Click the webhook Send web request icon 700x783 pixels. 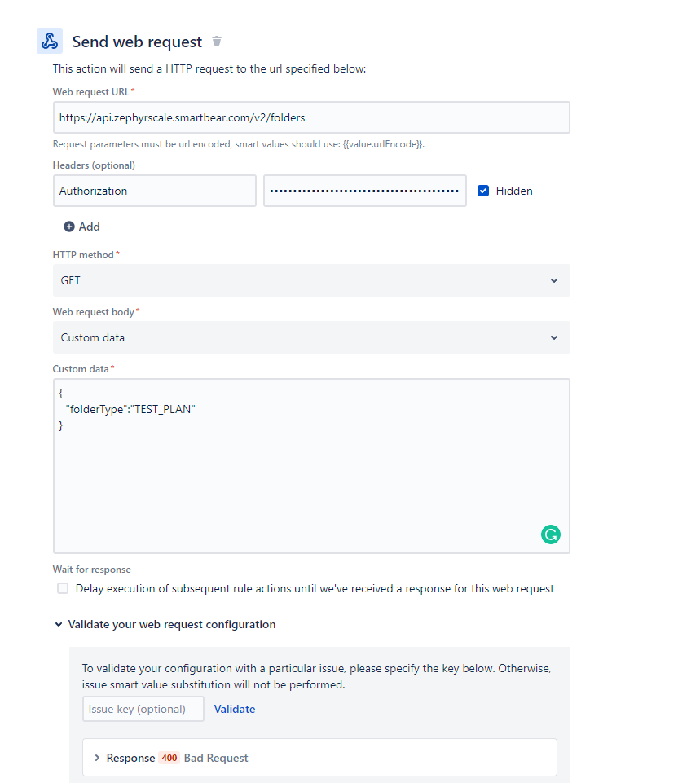pos(50,41)
